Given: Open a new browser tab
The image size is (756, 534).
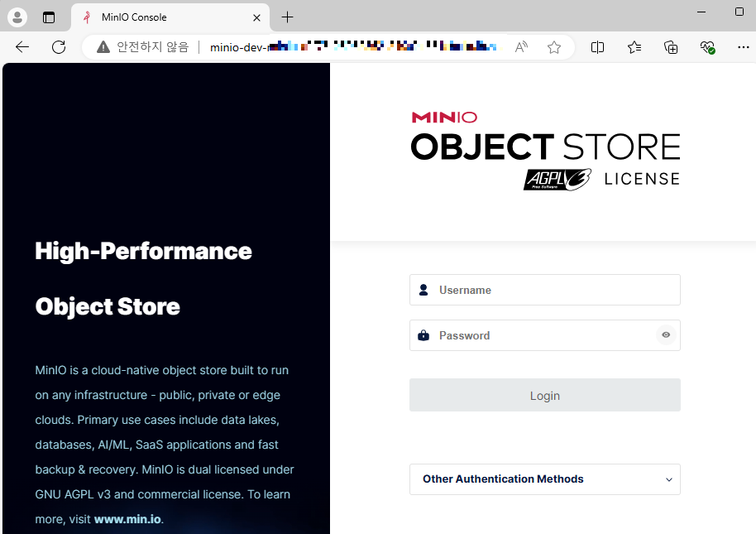Looking at the screenshot, I should [287, 17].
